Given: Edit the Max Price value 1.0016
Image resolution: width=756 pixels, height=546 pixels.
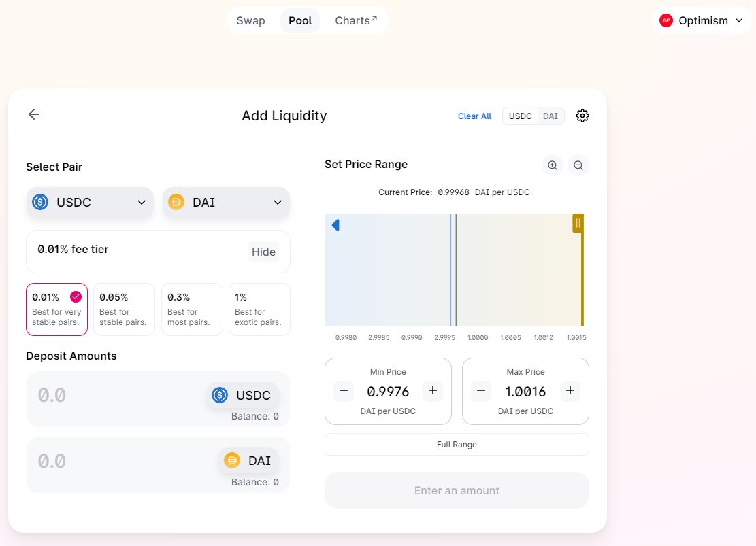Looking at the screenshot, I should point(525,391).
